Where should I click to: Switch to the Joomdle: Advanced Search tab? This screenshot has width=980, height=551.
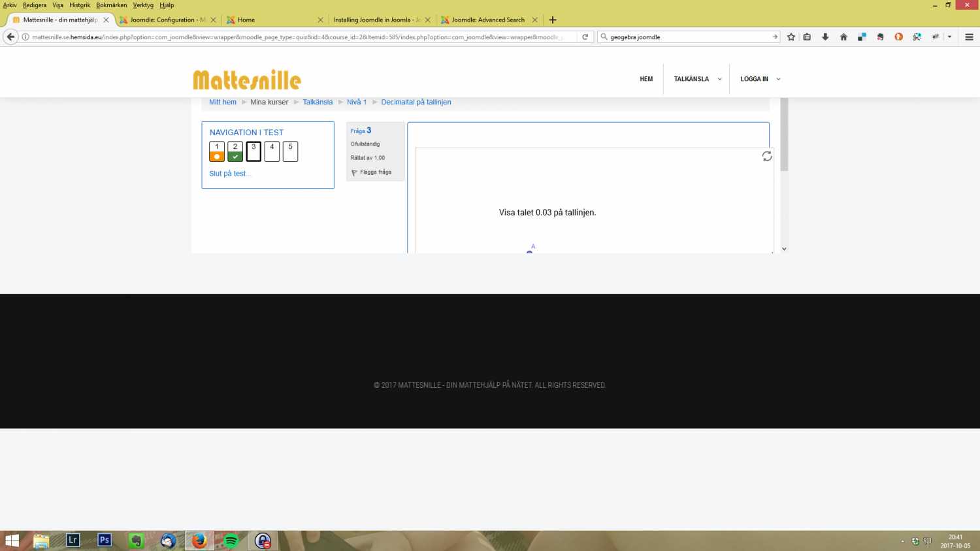(487, 20)
